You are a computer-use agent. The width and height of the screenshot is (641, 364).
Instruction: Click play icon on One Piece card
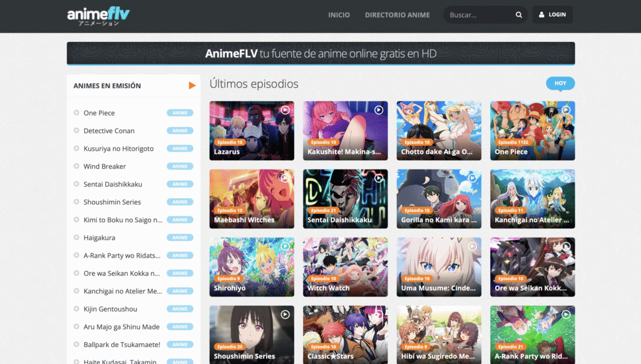[566, 110]
